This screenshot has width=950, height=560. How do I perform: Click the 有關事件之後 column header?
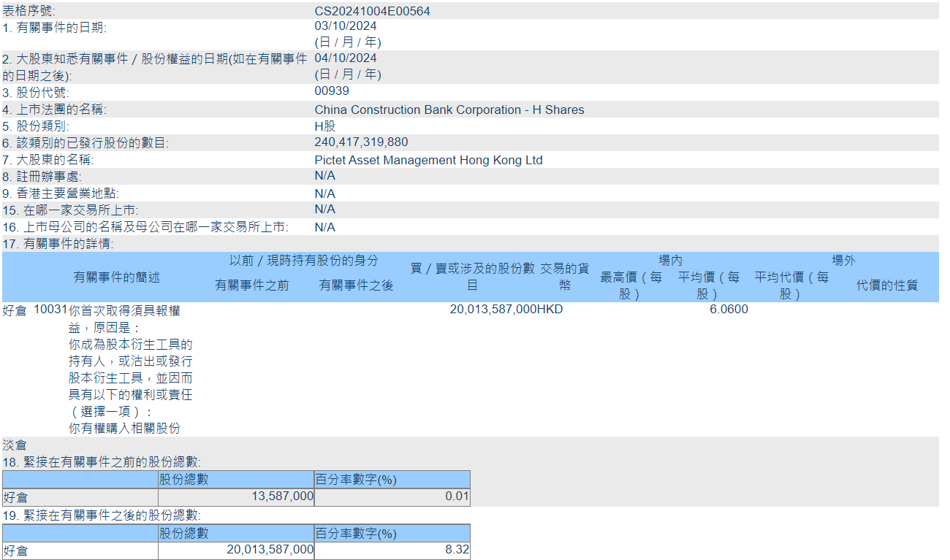click(357, 285)
